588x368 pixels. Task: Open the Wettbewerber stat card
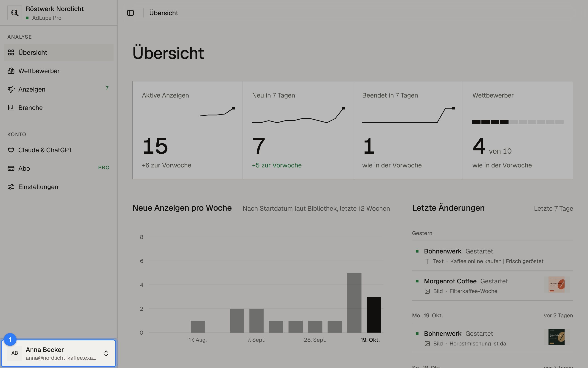coord(518,130)
